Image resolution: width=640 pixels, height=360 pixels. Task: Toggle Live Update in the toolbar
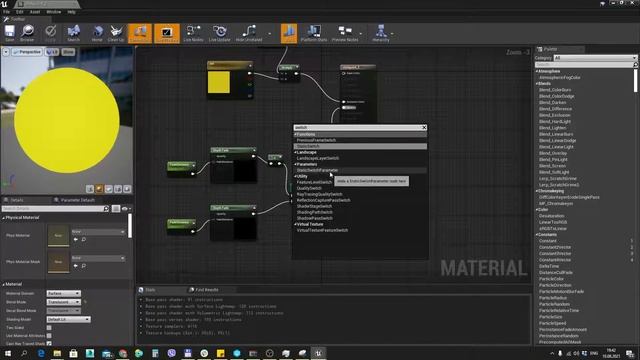click(220, 33)
